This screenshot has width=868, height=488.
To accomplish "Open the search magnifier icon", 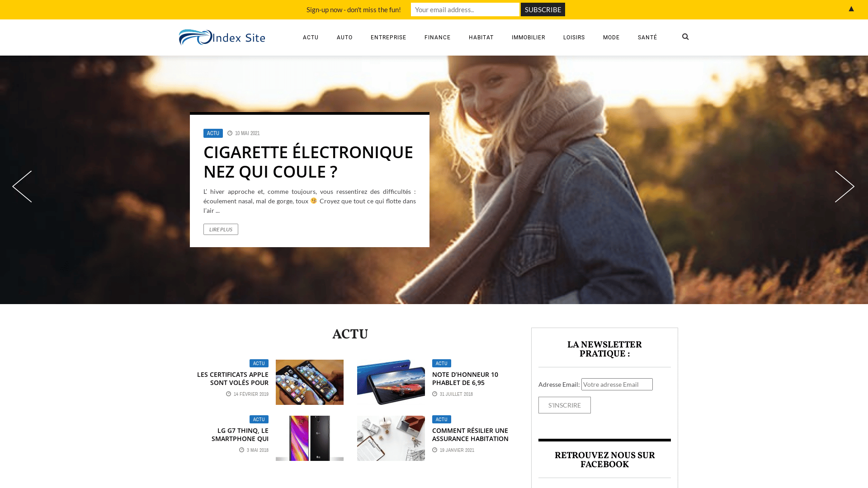I will [x=685, y=37].
